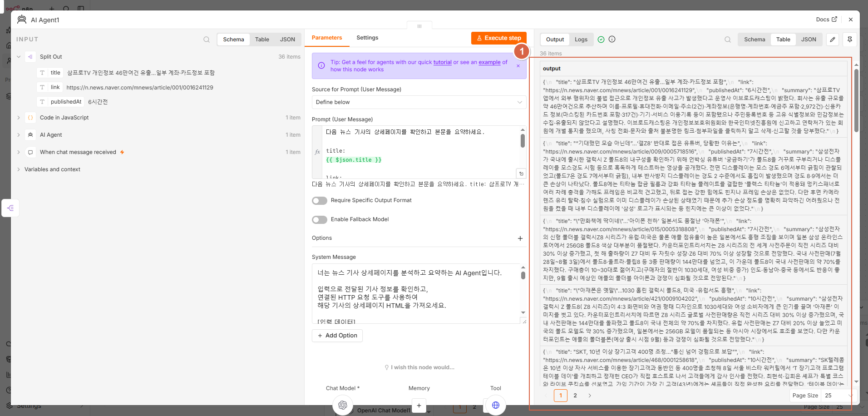This screenshot has width=868, height=416.
Task: Switch input view to Table
Action: tap(262, 40)
